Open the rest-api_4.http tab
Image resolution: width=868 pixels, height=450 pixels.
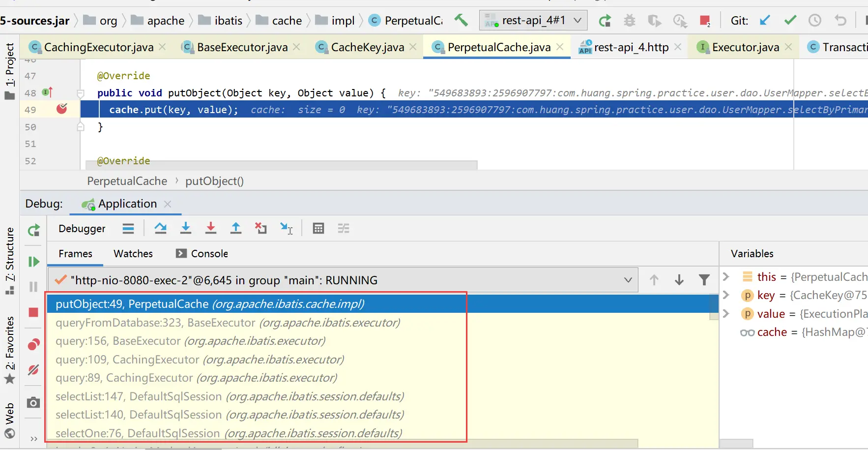click(x=631, y=47)
